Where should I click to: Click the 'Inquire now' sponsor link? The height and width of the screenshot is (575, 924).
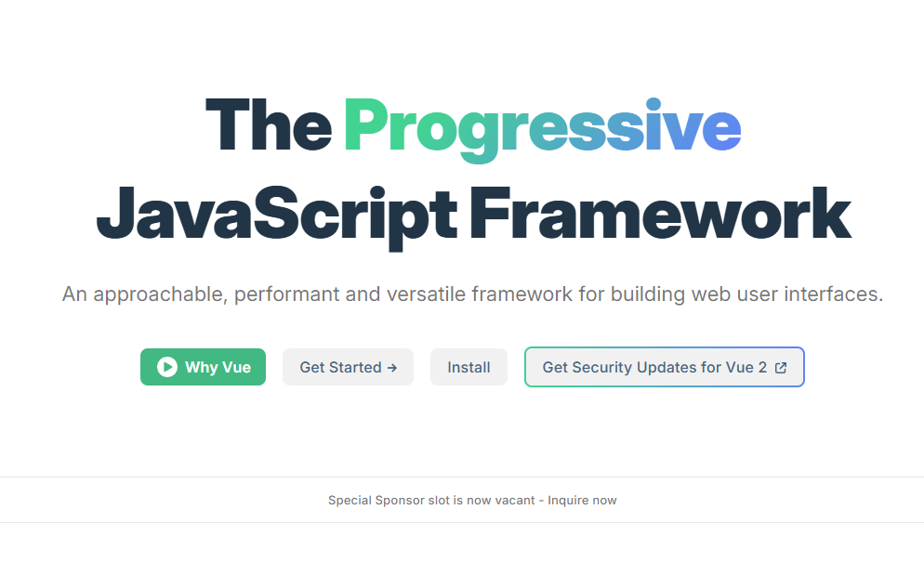(x=583, y=500)
